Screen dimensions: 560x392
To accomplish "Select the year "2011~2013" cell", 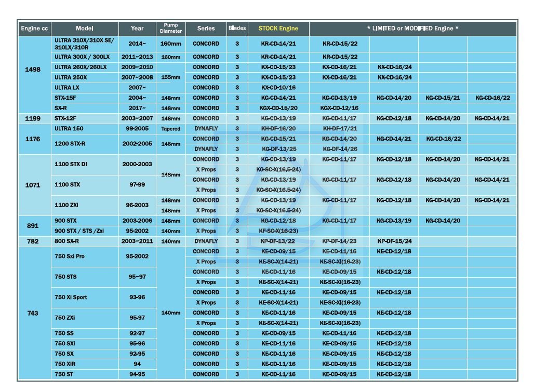I will point(137,57).
